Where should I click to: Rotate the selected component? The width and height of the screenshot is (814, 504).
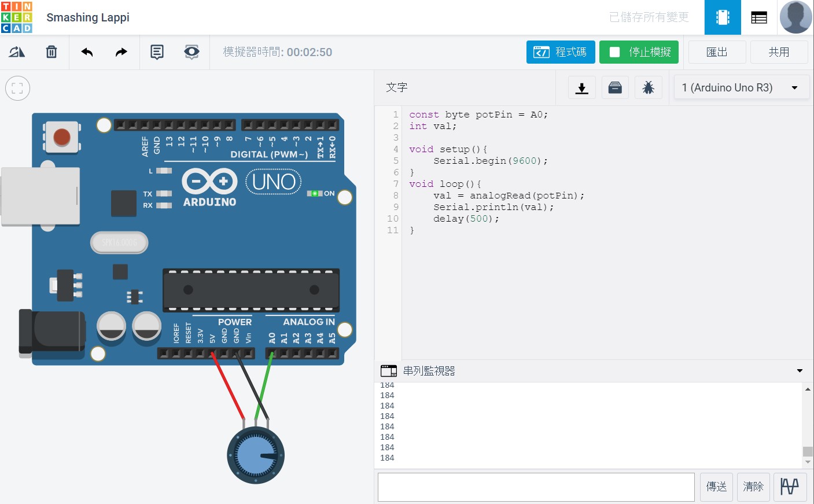17,52
